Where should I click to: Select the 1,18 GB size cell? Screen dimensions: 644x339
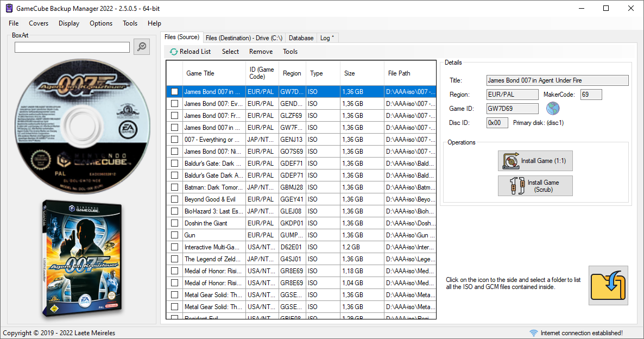pyautogui.click(x=362, y=271)
